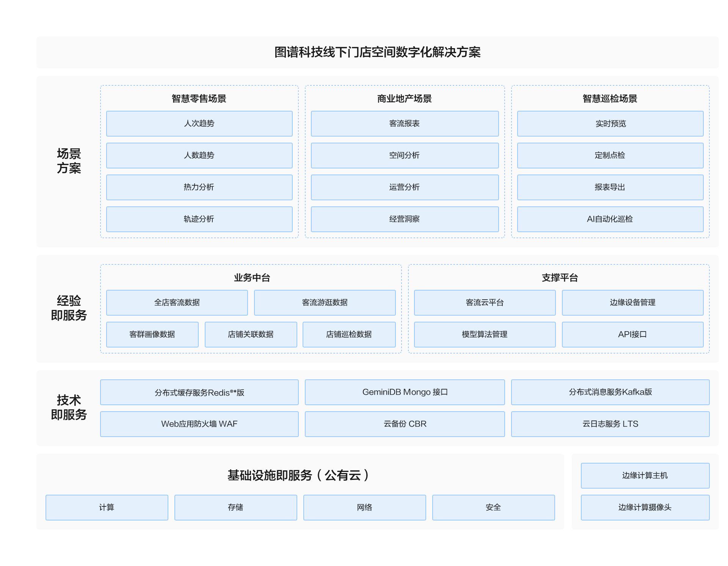Click the 店铺巡检数据 box
Screen dimensions: 728x566
[x=349, y=335]
